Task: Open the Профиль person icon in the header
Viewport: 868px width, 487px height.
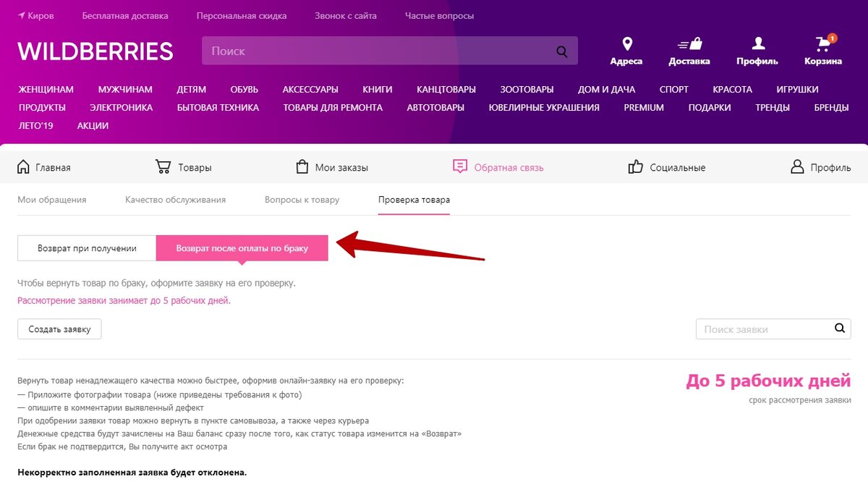Action: [757, 44]
